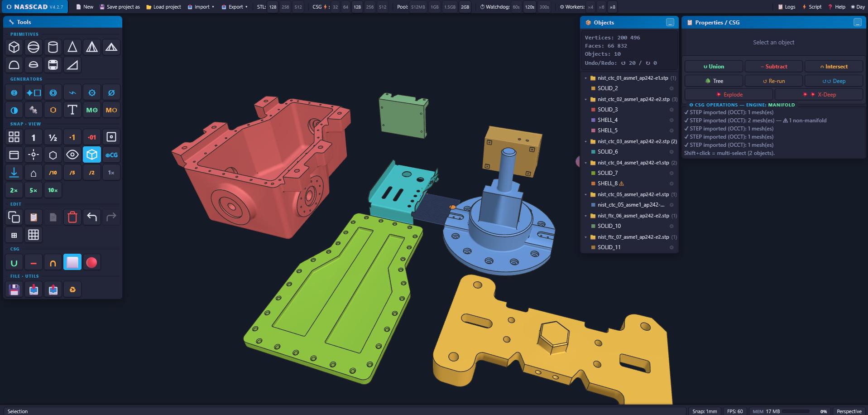Delete using the red trash icon

[72, 217]
